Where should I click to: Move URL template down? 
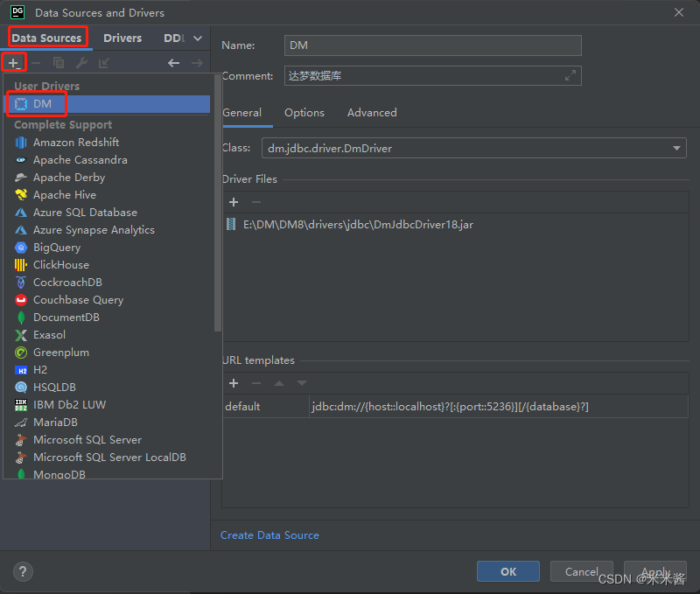(302, 383)
